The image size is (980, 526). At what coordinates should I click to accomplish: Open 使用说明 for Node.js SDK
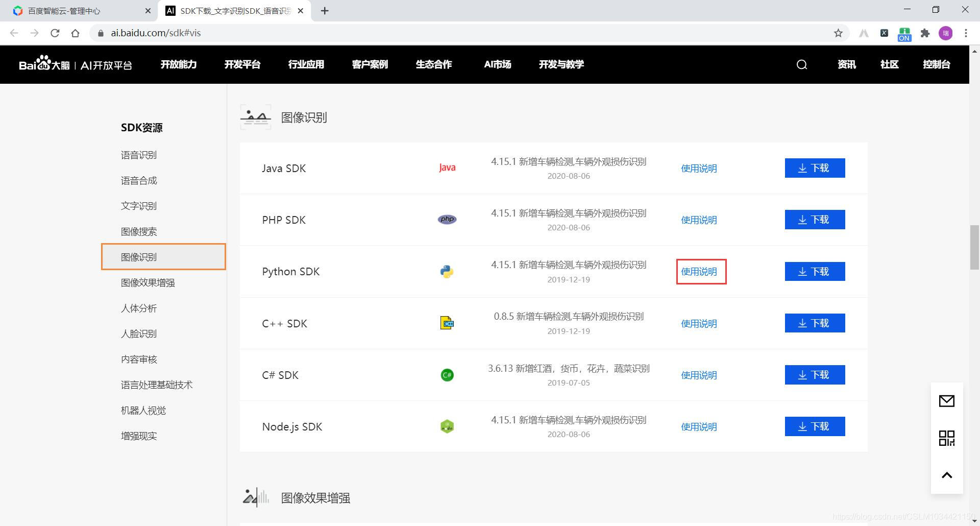tap(699, 426)
